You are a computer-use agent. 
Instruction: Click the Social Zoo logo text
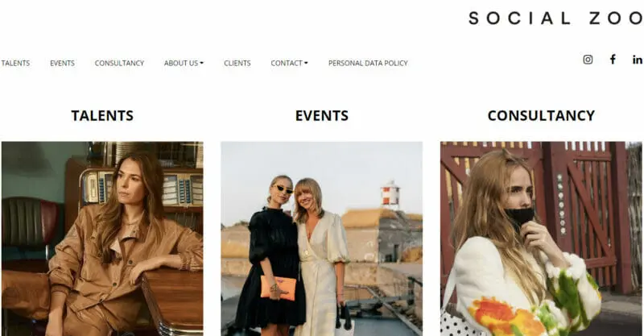[x=555, y=18]
